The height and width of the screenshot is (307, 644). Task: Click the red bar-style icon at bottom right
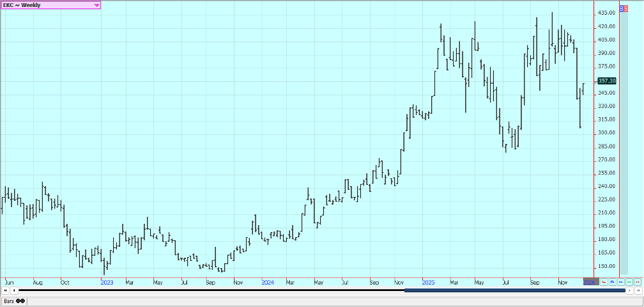(x=604, y=282)
